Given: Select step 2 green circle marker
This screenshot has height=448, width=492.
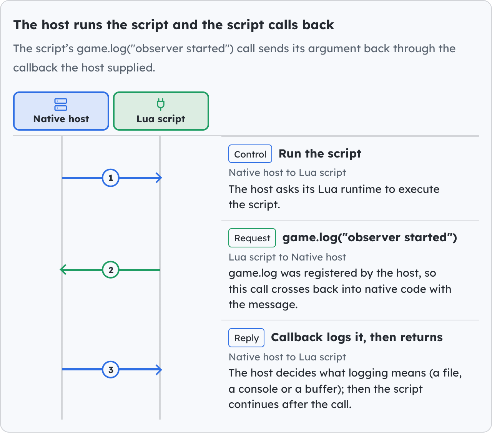Looking at the screenshot, I should point(111,270).
